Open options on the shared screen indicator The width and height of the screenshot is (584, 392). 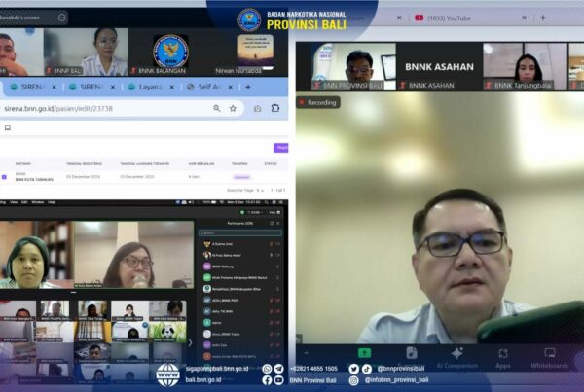click(x=62, y=18)
